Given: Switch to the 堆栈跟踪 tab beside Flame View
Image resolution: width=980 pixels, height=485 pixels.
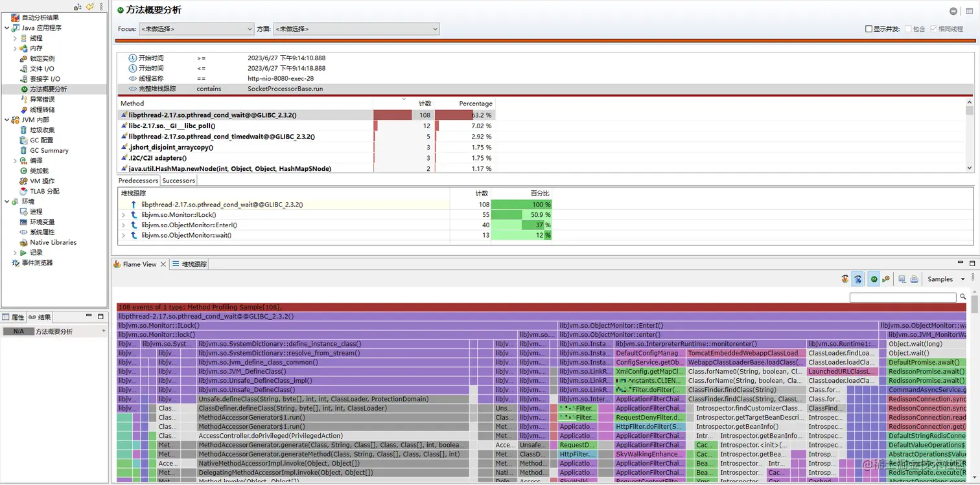Looking at the screenshot, I should pos(189,264).
